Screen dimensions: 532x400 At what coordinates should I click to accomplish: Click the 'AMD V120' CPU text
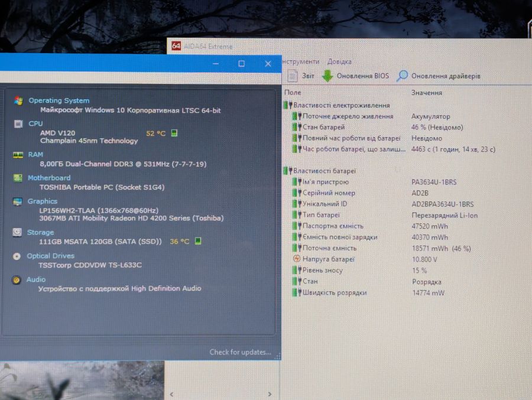pyautogui.click(x=58, y=133)
